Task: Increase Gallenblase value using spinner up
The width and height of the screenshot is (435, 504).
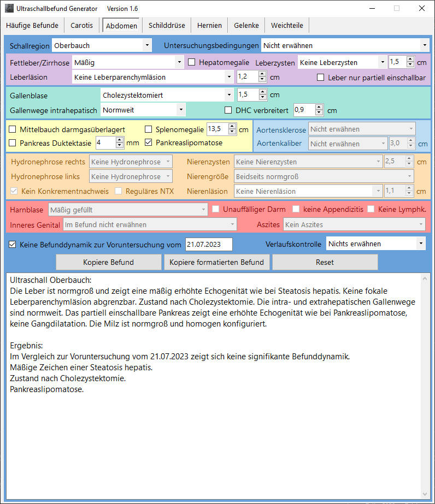Action: pos(262,92)
